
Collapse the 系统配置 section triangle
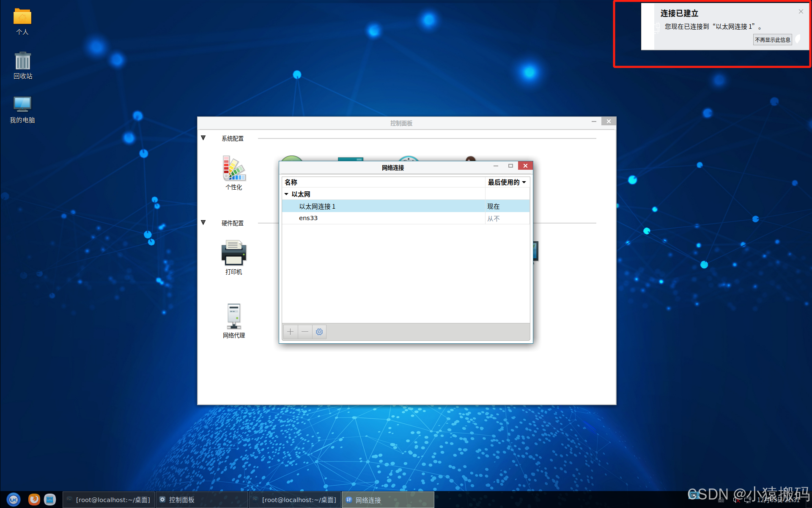(203, 138)
